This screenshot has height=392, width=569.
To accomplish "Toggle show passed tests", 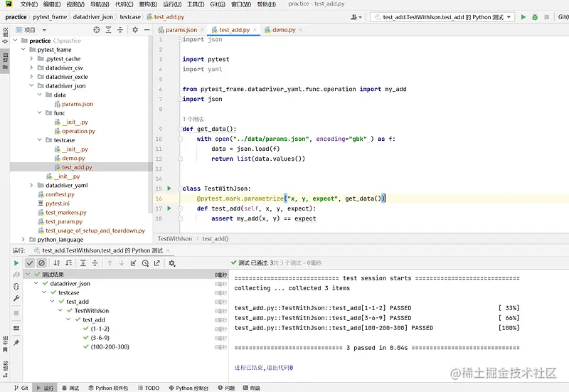I will [30, 263].
